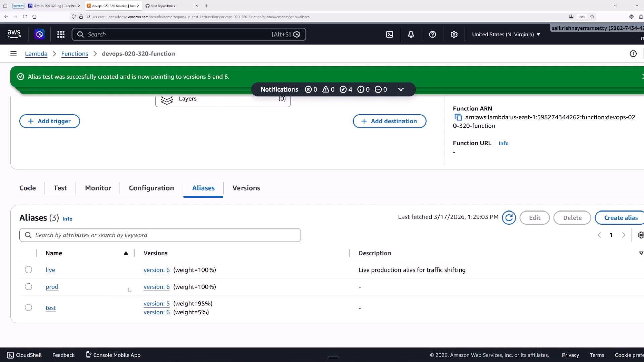
Task: Select the prod alias radio button
Action: (29, 287)
